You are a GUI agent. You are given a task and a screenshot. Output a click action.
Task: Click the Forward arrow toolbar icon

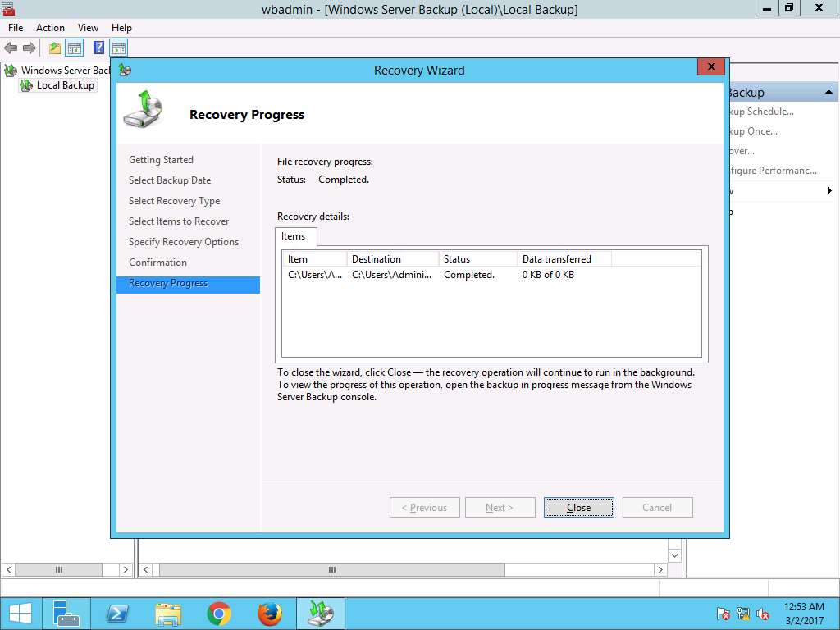(x=30, y=48)
